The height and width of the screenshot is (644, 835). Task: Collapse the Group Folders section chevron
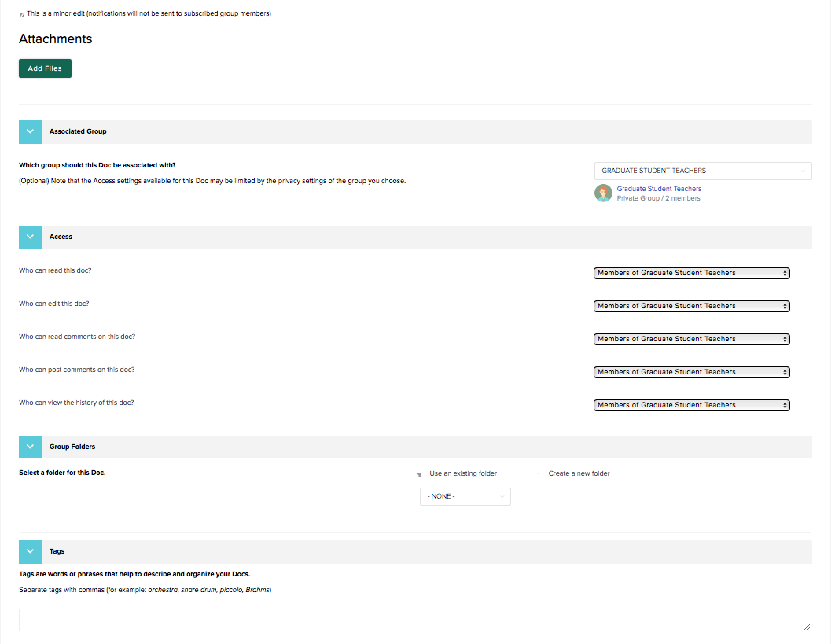pos(30,447)
